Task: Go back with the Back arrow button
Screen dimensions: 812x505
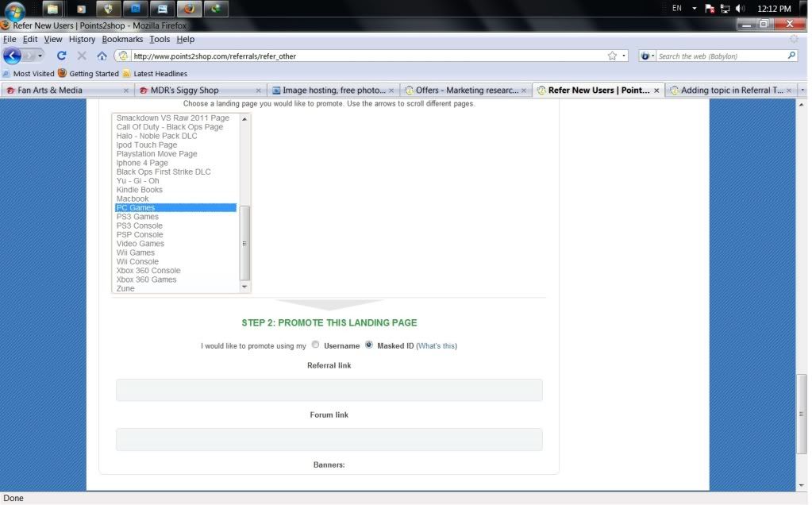Action: (x=13, y=56)
